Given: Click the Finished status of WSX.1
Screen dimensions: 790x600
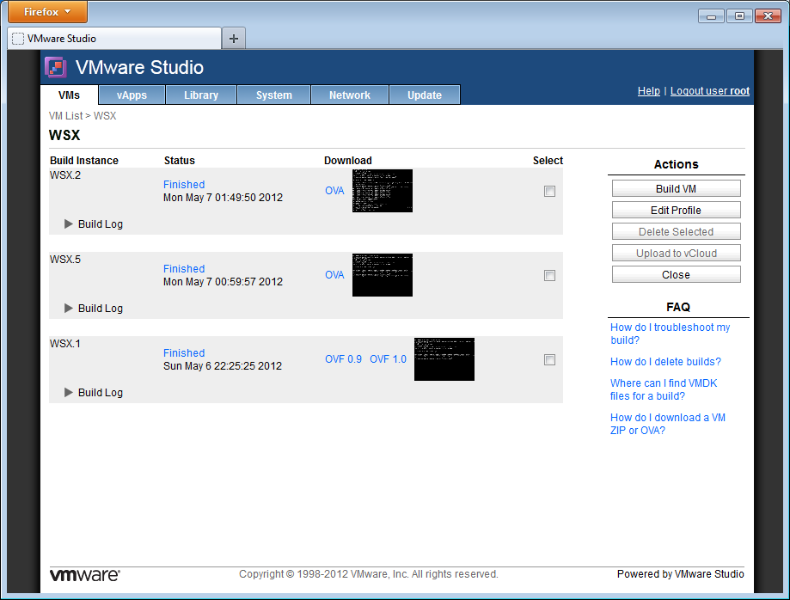Looking at the screenshot, I should click(x=184, y=353).
